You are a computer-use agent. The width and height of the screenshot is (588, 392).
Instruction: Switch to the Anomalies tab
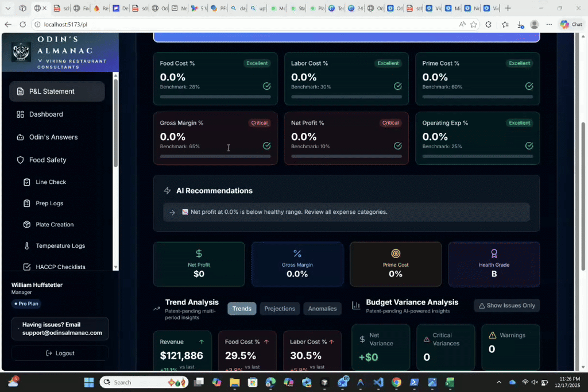pyautogui.click(x=323, y=309)
